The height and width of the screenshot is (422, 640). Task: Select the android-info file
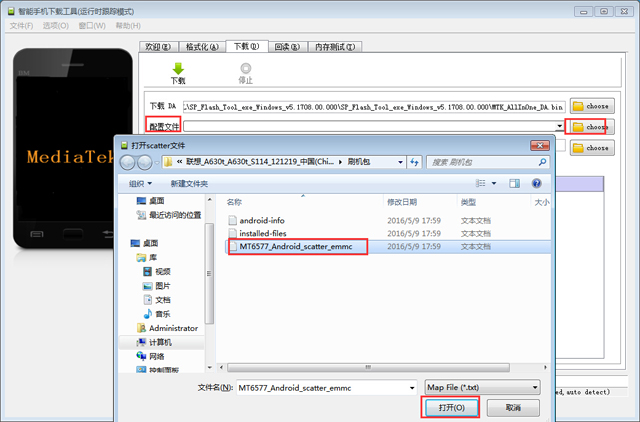tap(262, 220)
